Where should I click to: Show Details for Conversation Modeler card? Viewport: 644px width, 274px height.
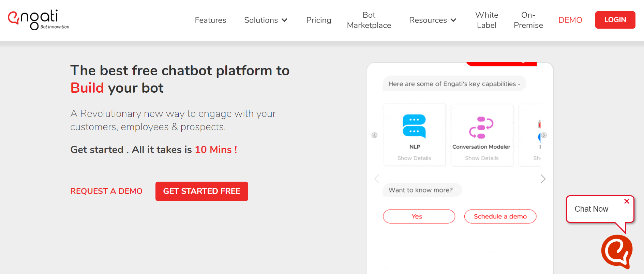pos(482,158)
